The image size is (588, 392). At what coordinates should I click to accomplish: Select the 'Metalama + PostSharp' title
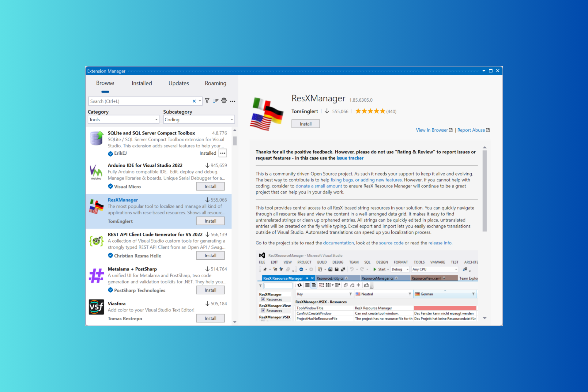(x=132, y=269)
